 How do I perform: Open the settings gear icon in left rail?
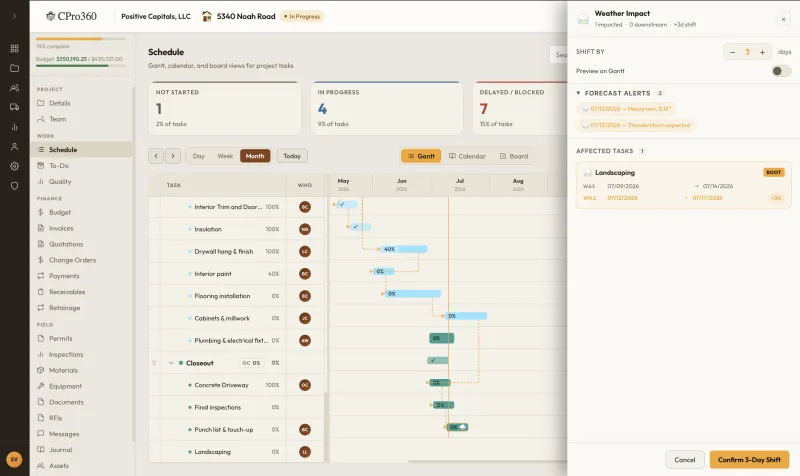point(14,166)
